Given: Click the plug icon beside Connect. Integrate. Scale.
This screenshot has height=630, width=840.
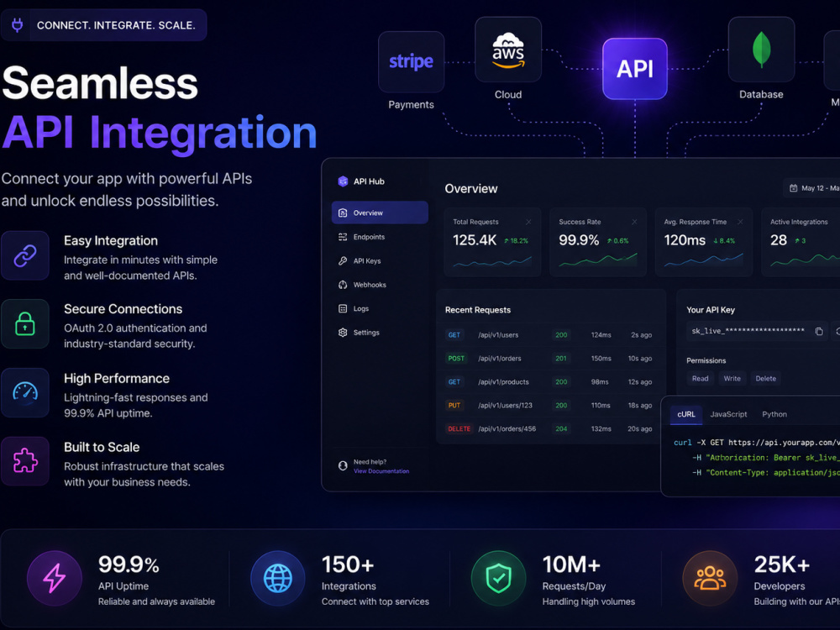Looking at the screenshot, I should (17, 25).
